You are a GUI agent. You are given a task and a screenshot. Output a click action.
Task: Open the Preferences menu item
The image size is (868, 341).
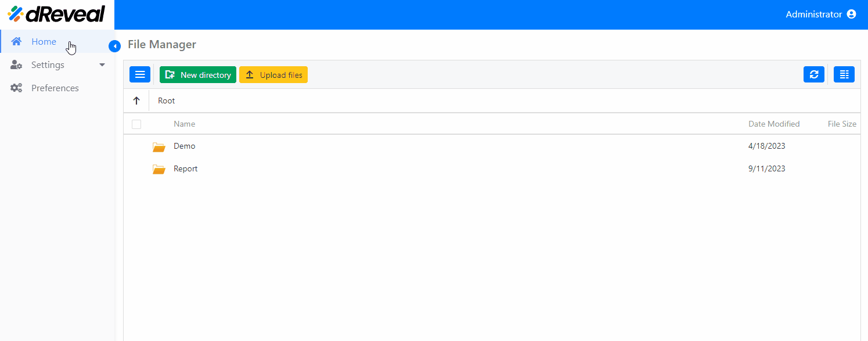point(57,88)
